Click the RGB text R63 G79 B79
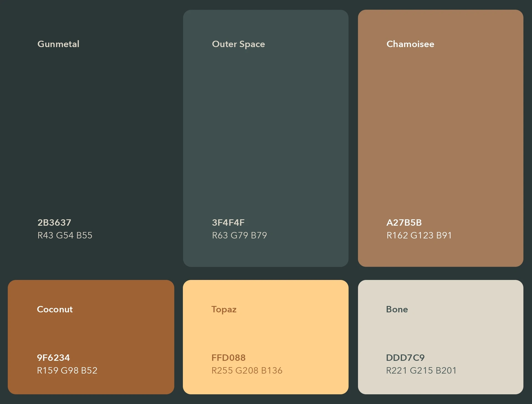The width and height of the screenshot is (532, 404). (239, 235)
